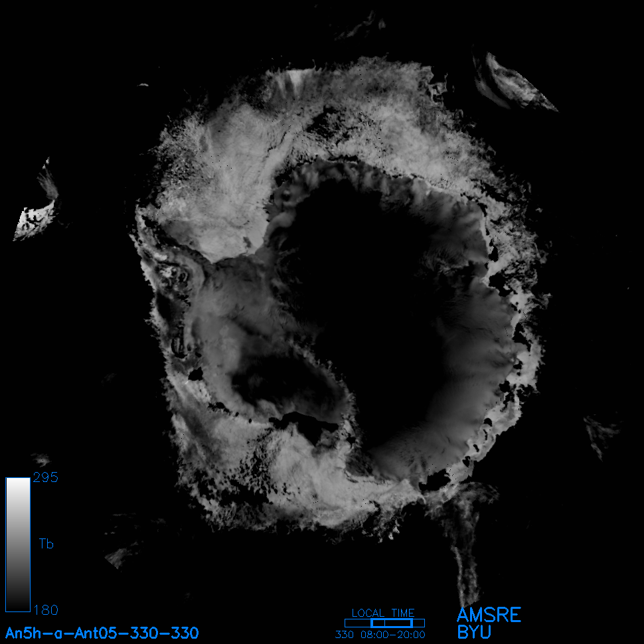
Task: Click the 295 maximum scale value
Action: [46, 477]
